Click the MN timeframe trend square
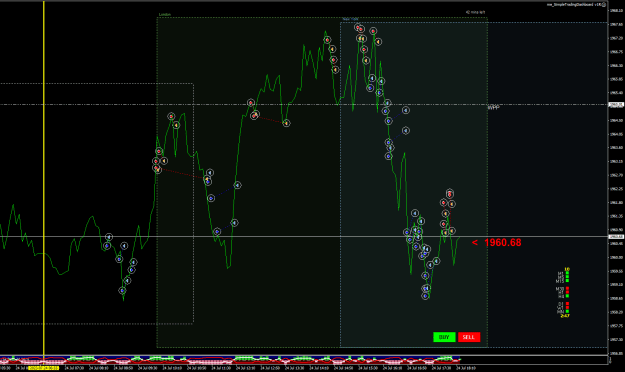Screen dimensions: 625x372 pos(567,311)
